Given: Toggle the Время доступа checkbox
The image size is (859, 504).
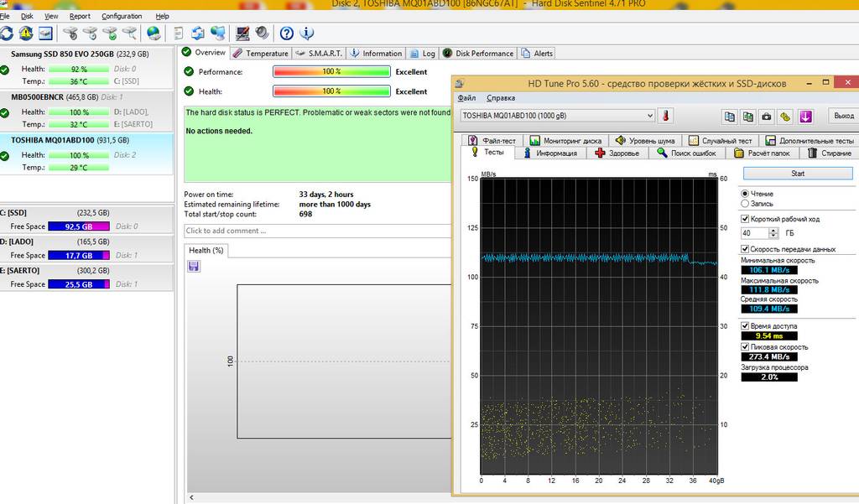Looking at the screenshot, I should click(x=745, y=326).
